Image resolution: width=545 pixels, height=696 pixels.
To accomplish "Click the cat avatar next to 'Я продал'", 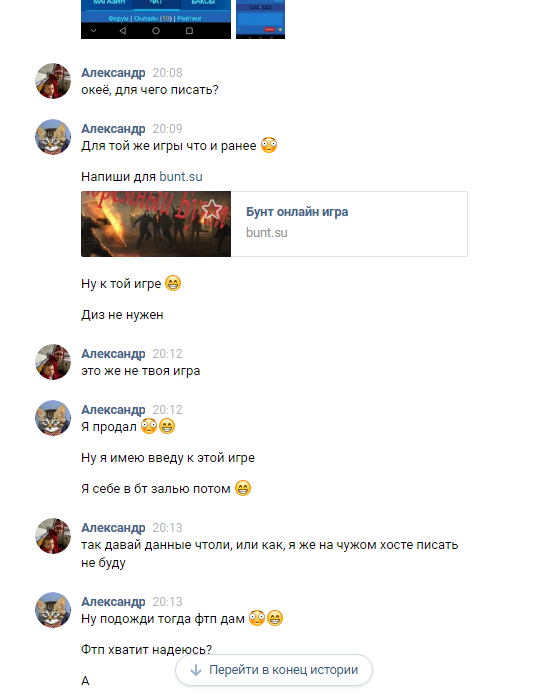I will 53,418.
